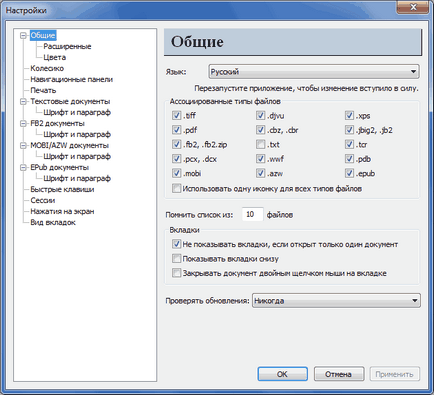Open the Язык language dropdown
The height and width of the screenshot is (395, 434).
314,72
